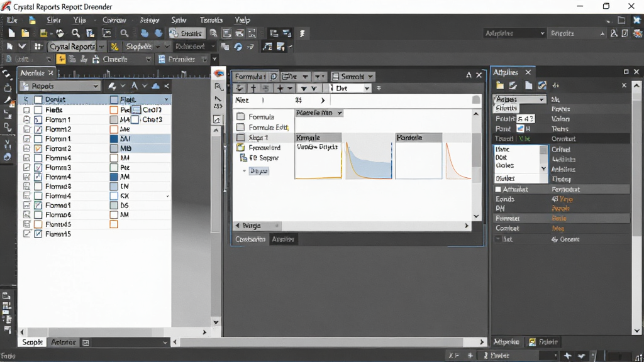
Task: Check the Formula checkbox in formula list
Action: pos(241,116)
